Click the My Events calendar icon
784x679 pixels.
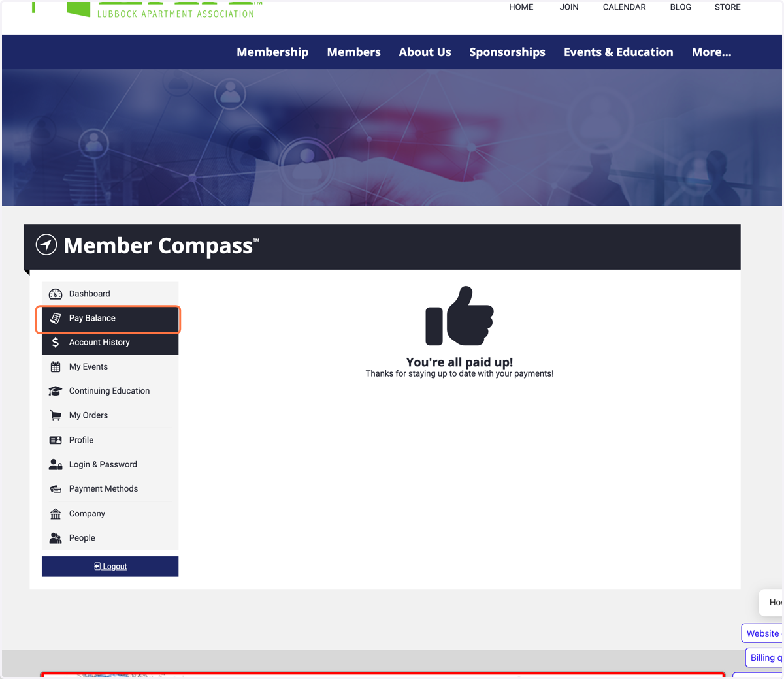click(56, 367)
